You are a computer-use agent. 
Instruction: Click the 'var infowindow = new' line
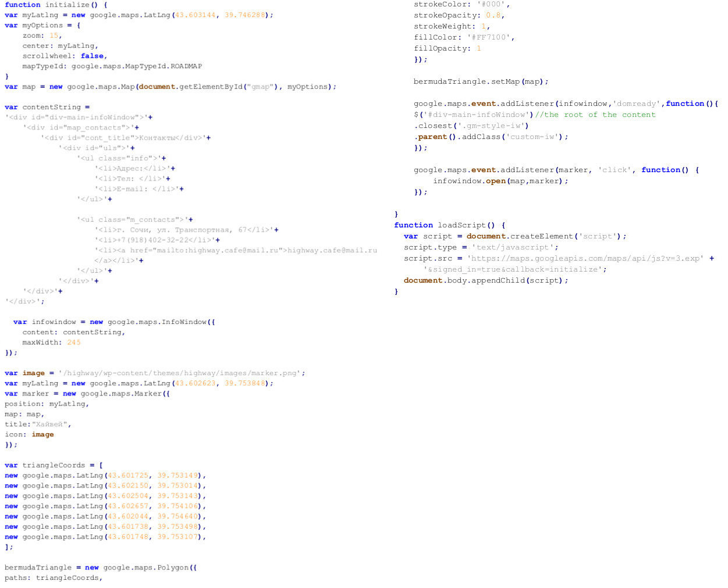[x=114, y=322]
